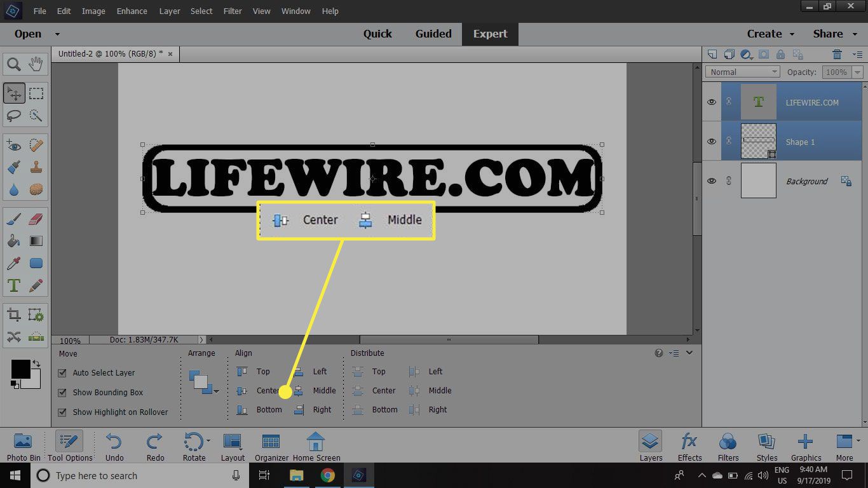Open the Filter menu
The image size is (868, 488).
[x=233, y=11]
